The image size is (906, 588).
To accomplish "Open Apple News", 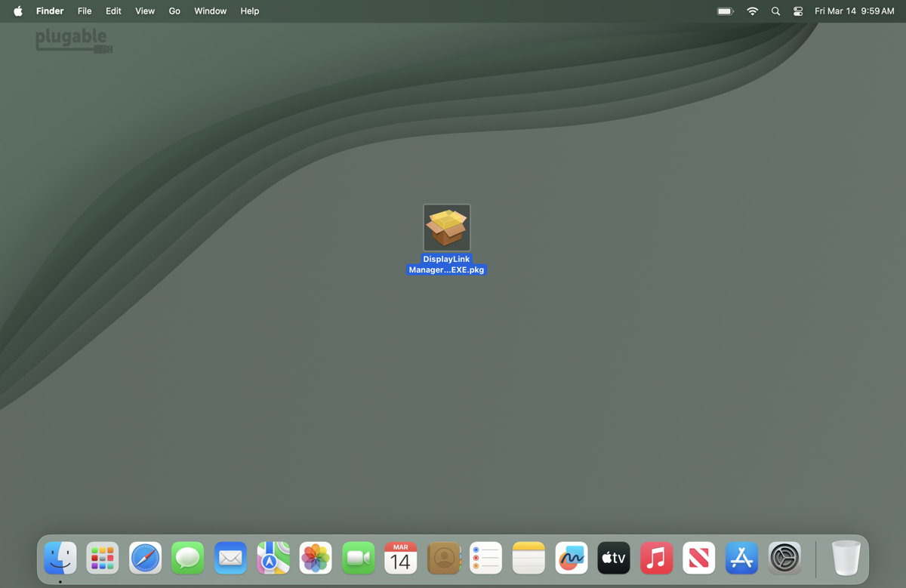I will click(x=698, y=557).
